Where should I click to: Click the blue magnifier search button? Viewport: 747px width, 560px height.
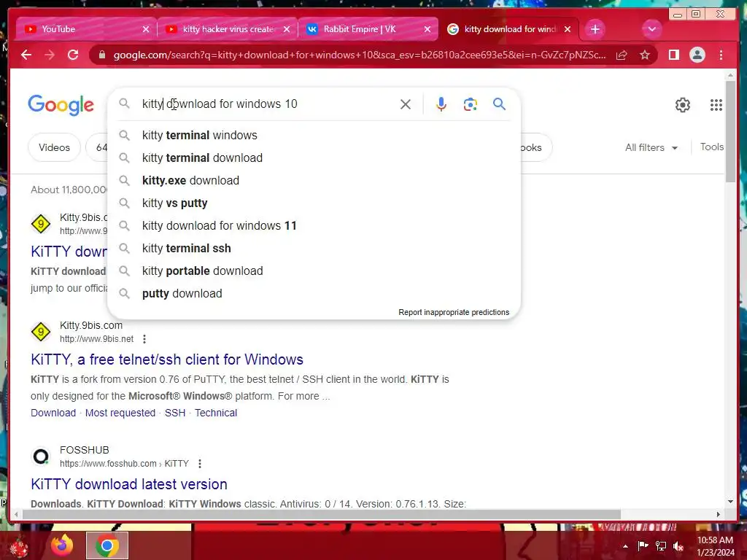[499, 104]
